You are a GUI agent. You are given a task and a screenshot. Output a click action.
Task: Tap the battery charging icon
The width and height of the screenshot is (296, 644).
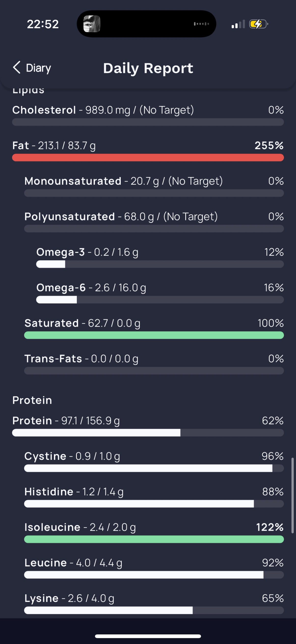(x=258, y=24)
